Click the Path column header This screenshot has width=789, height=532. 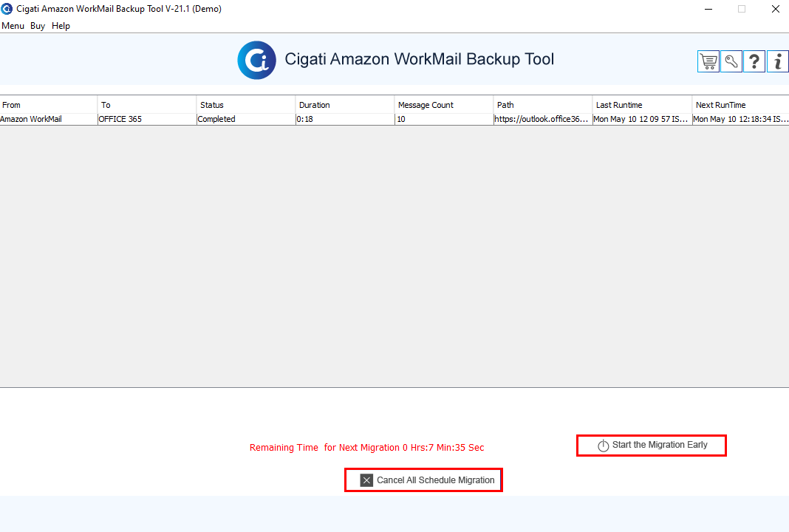pyautogui.click(x=543, y=105)
